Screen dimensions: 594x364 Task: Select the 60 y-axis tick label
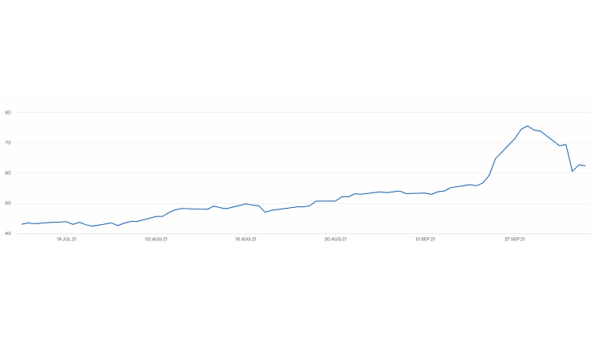[x=8, y=173]
